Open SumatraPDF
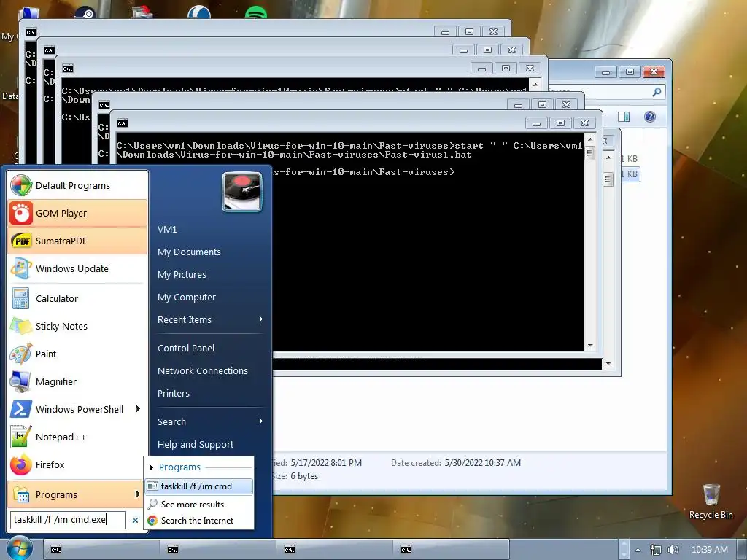The width and height of the screenshot is (747, 560). point(77,241)
